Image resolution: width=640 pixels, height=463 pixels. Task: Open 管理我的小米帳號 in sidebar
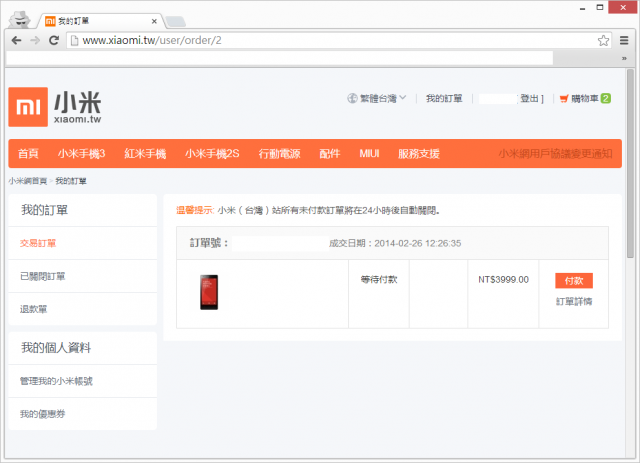(x=56, y=381)
